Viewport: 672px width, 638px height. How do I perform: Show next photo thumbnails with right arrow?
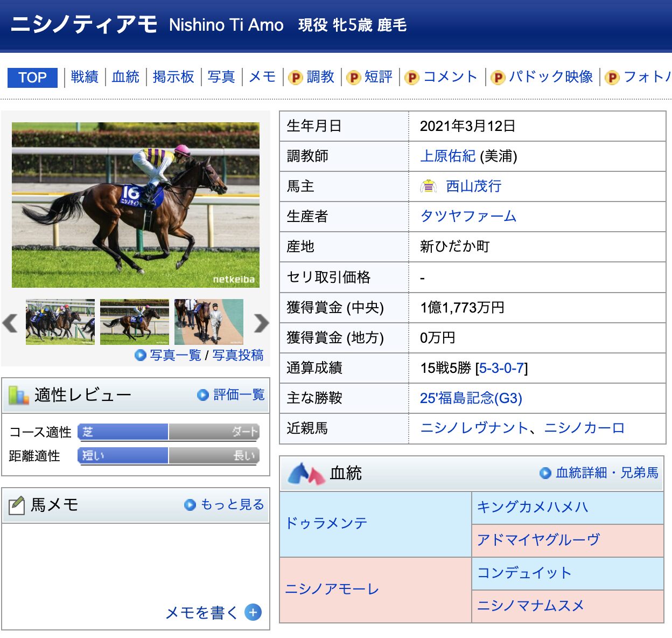(261, 323)
